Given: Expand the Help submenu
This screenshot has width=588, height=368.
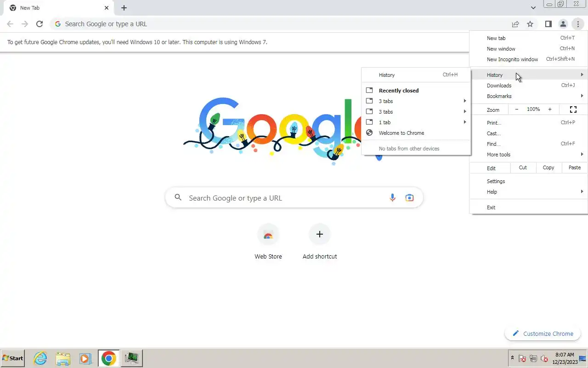Looking at the screenshot, I should click(x=529, y=192).
